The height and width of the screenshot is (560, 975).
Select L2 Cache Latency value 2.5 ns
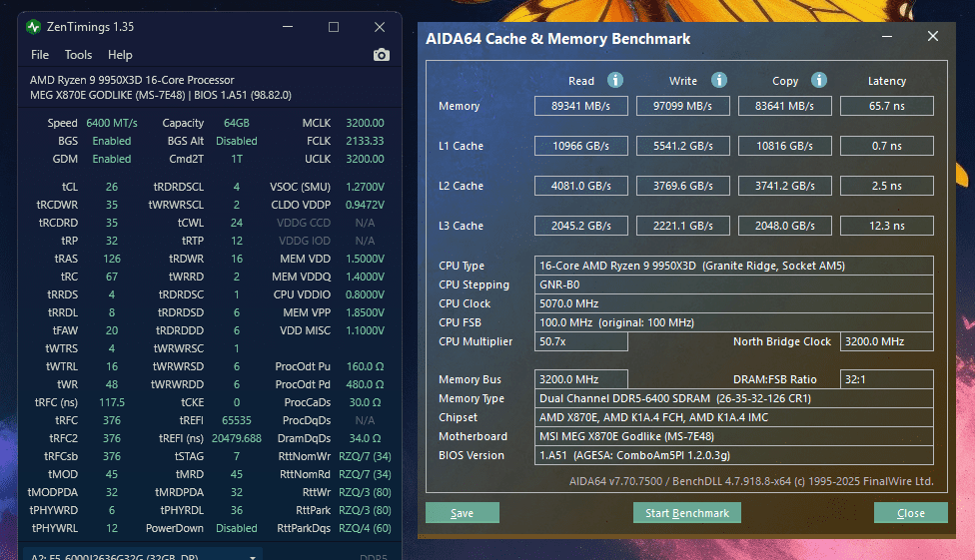pos(887,186)
